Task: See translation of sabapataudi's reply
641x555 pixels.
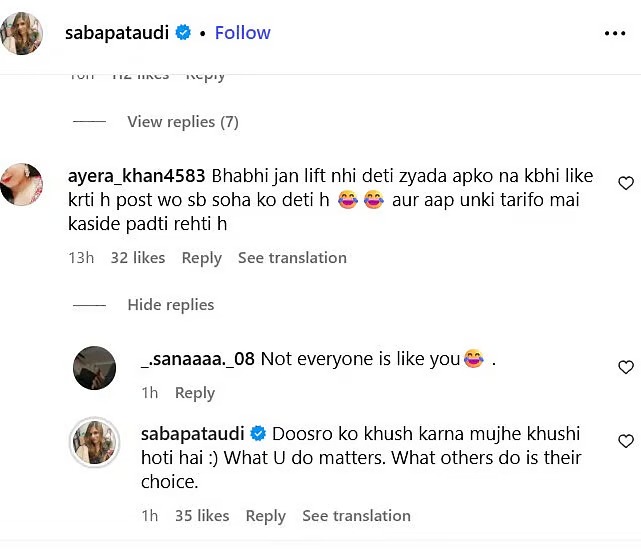Action: pyautogui.click(x=356, y=516)
